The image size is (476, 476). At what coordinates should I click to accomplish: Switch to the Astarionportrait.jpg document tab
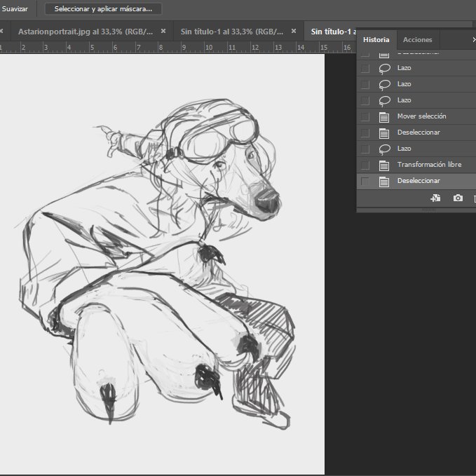point(86,32)
